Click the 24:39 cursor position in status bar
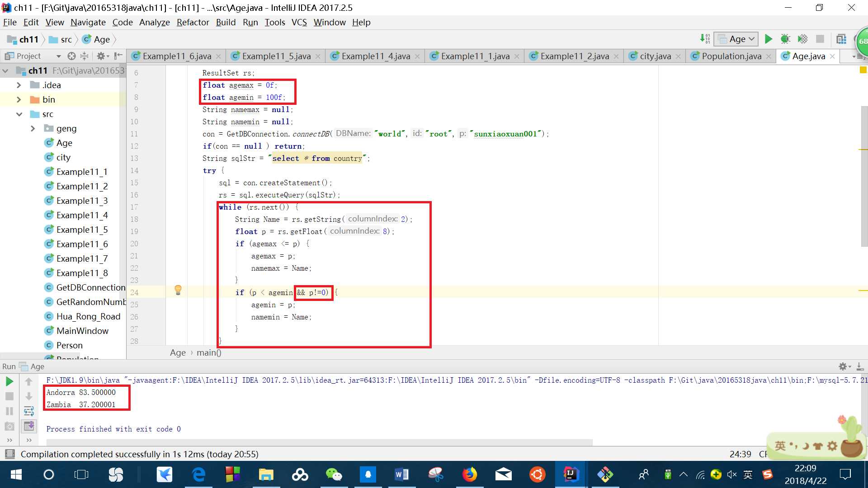The height and width of the screenshot is (488, 868). tap(740, 454)
